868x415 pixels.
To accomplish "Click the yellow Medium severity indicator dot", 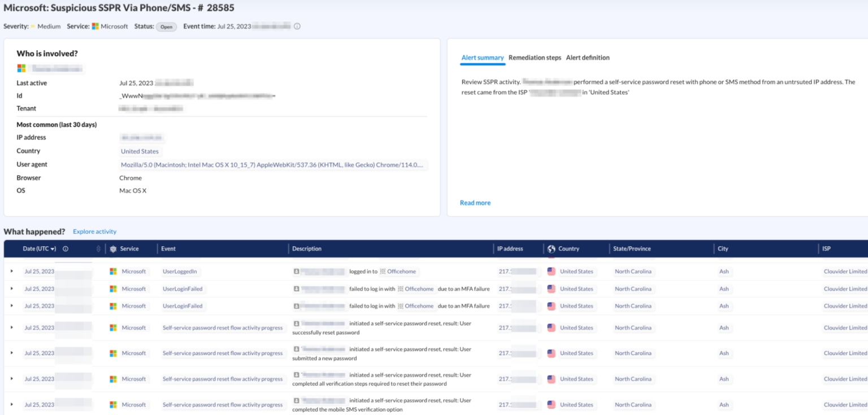I will pos(33,27).
